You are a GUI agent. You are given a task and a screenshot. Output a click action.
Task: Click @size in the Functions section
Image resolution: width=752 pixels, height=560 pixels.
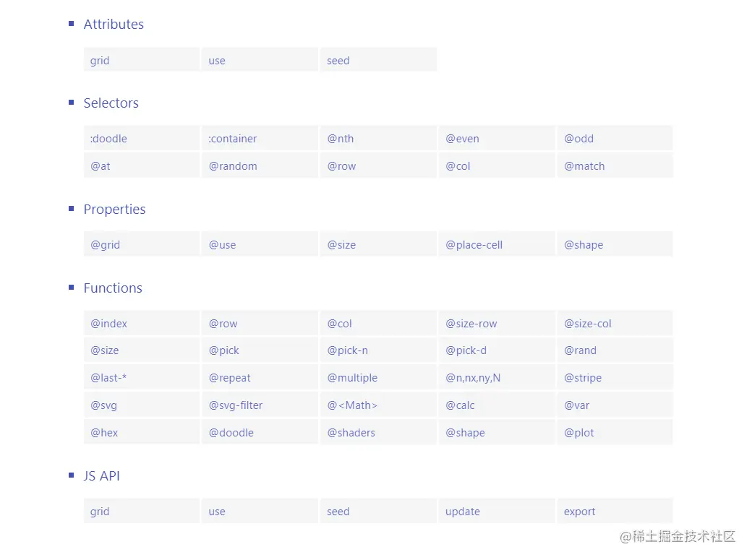tap(142, 350)
